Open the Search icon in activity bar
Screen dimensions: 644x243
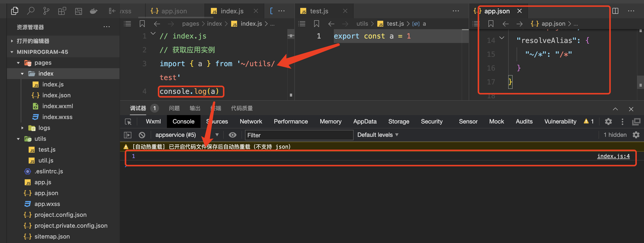[31, 11]
